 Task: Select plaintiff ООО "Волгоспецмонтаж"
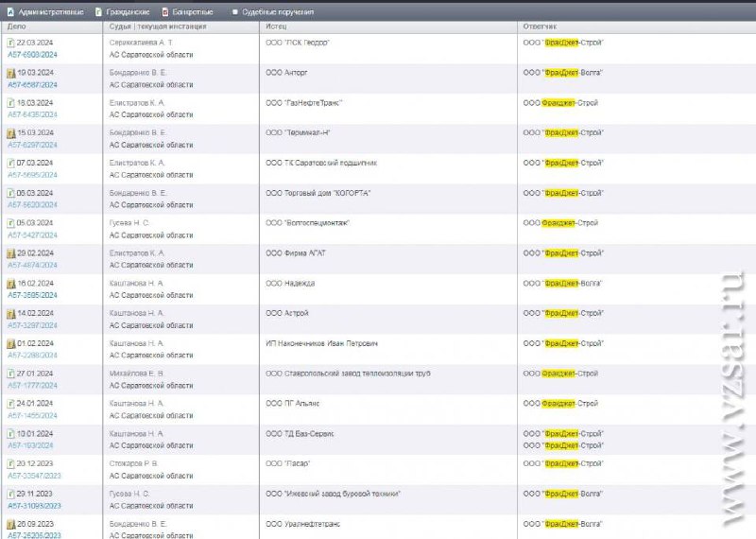tap(308, 223)
